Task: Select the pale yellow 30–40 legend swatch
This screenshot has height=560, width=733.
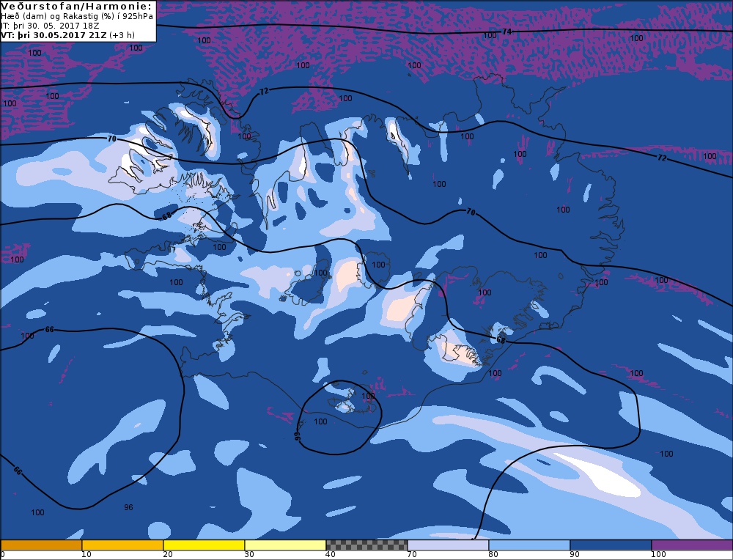Action: point(285,545)
